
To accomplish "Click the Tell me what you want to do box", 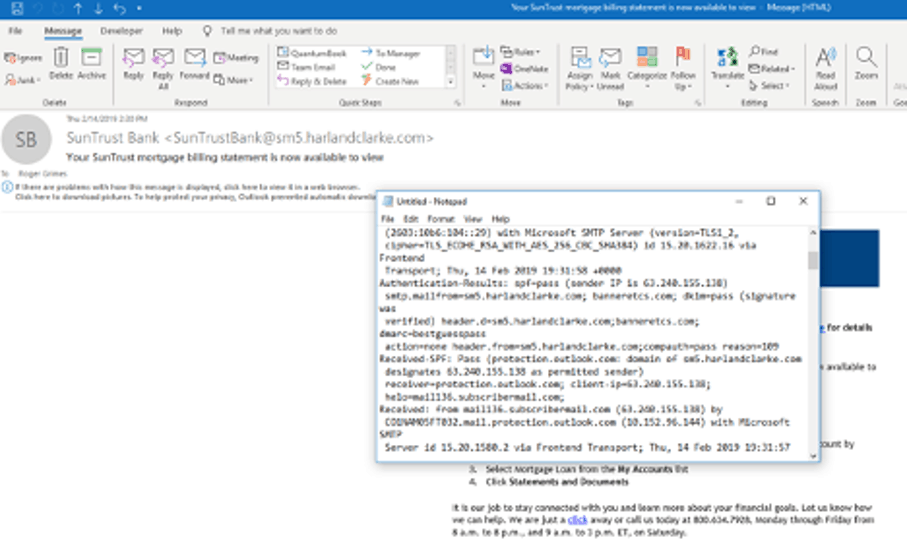I will tap(270, 31).
